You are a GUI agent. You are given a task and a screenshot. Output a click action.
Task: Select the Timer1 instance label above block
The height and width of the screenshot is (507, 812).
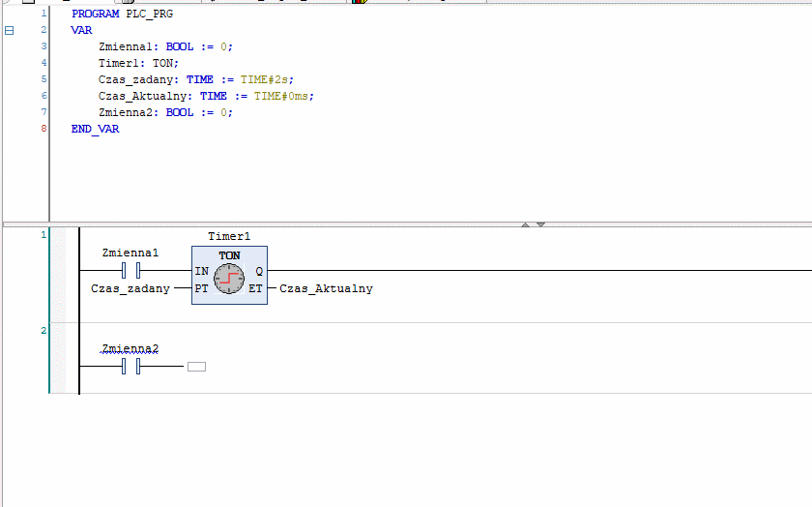229,236
